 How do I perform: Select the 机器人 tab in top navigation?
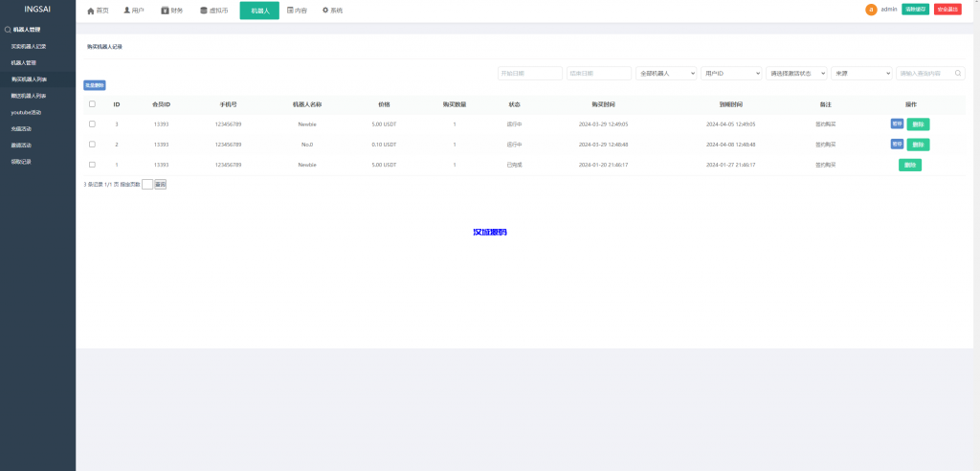pyautogui.click(x=259, y=11)
